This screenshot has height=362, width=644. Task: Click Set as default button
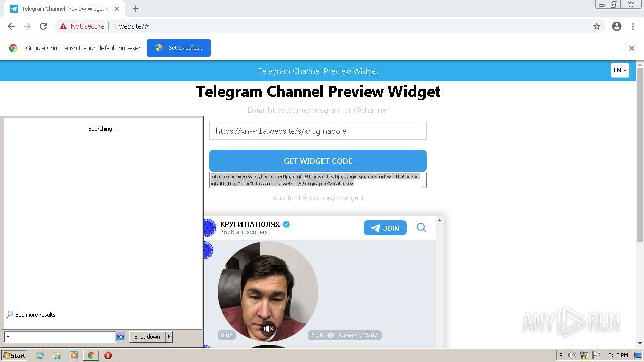179,48
